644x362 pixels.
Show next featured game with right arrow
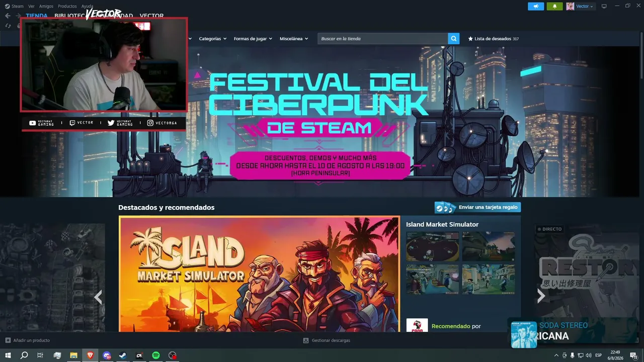coord(541,296)
